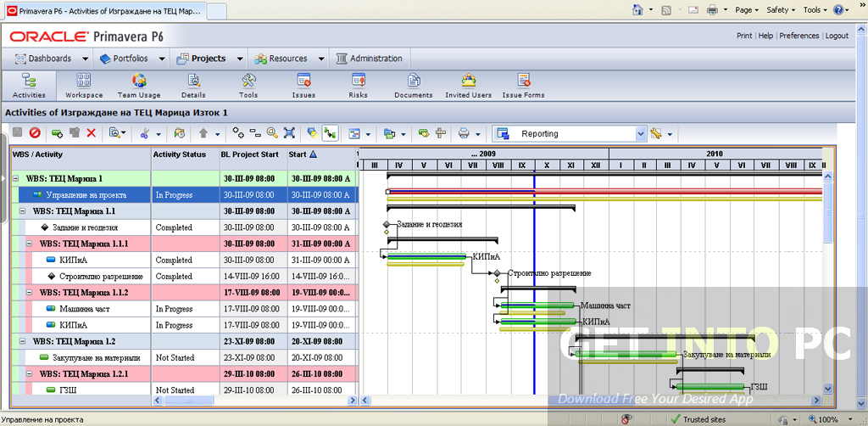The image size is (868, 426).
Task: Open dropdown arrow next to wrench icon
Action: pos(670,134)
